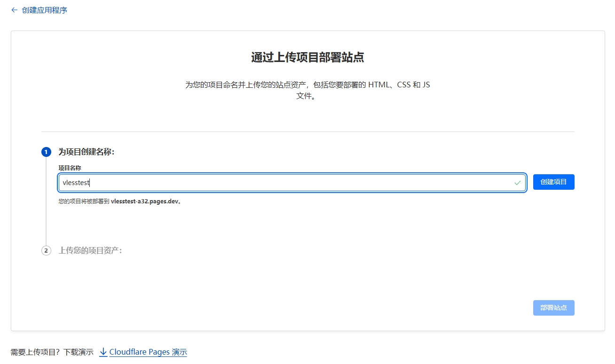Click the 创建项目 button
Screen dimensions: 615x364
point(553,182)
